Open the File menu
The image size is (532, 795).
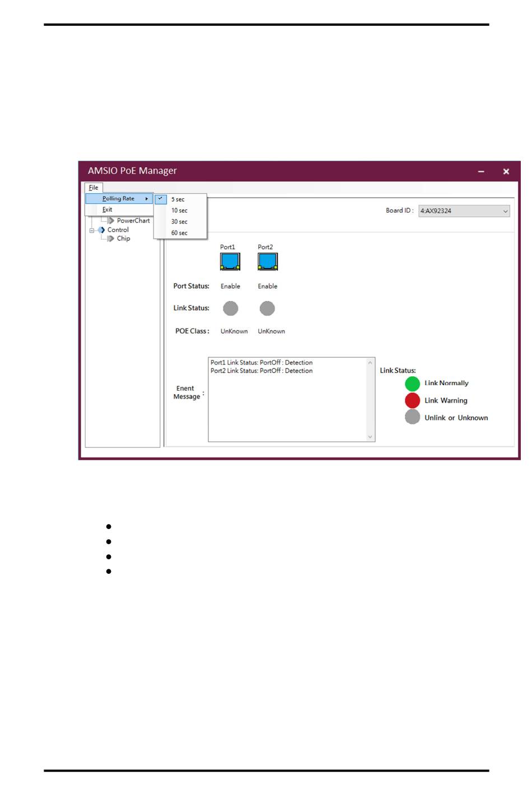pos(94,188)
